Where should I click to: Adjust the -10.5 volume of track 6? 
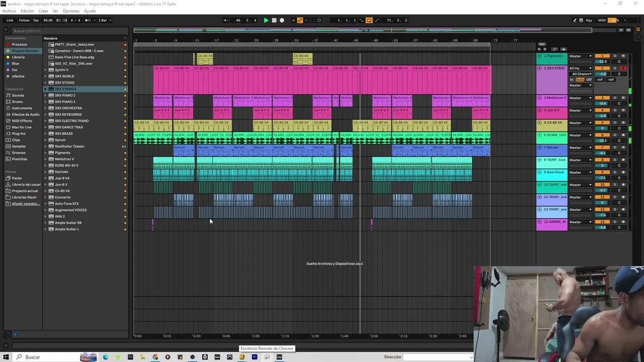coord(602,140)
